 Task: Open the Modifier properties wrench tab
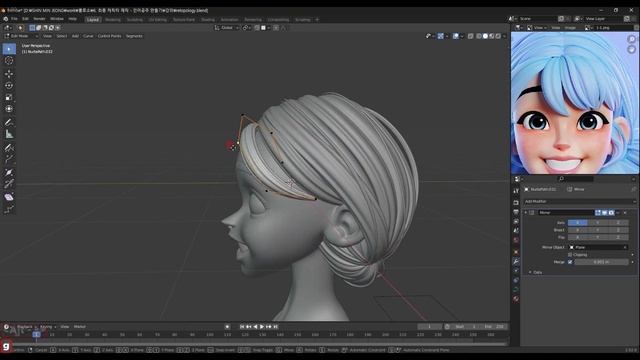coord(516,262)
